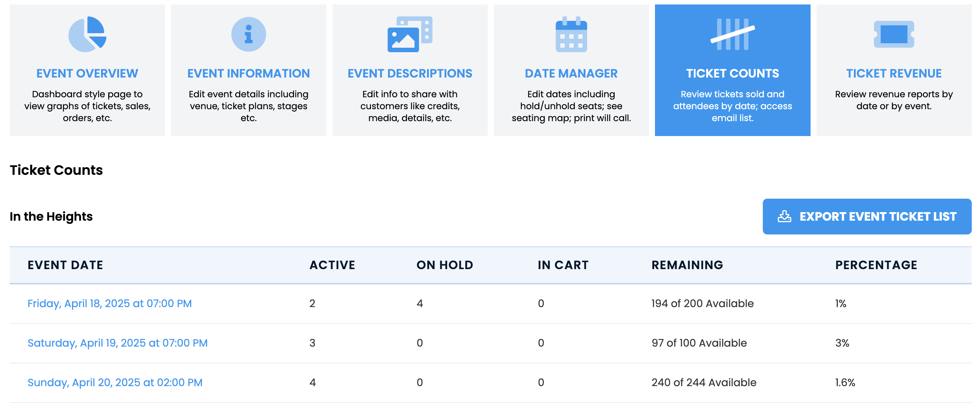Click the 3% percentage value
Viewport: 980px width, 413px height.
(x=842, y=343)
